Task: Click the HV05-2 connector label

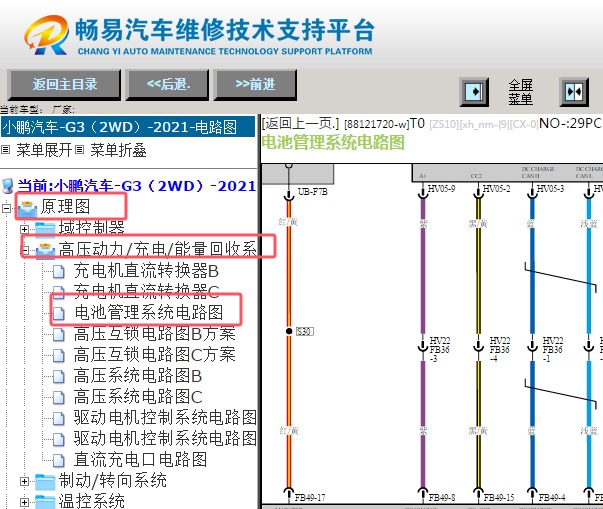Action: coord(496,188)
